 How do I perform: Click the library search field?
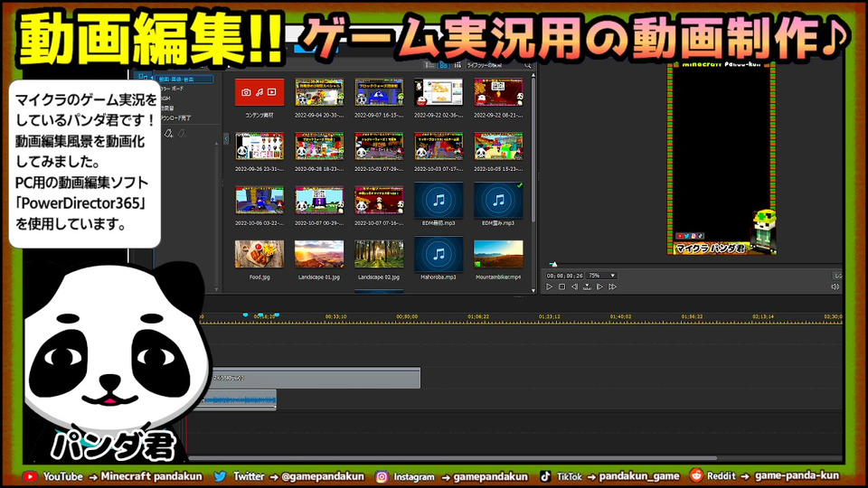pyautogui.click(x=494, y=65)
